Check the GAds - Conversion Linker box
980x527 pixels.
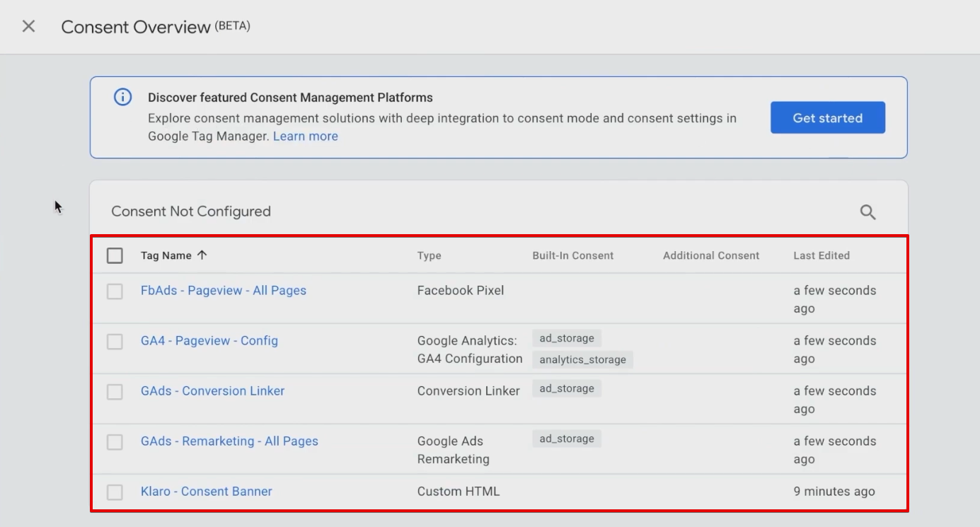coord(115,392)
